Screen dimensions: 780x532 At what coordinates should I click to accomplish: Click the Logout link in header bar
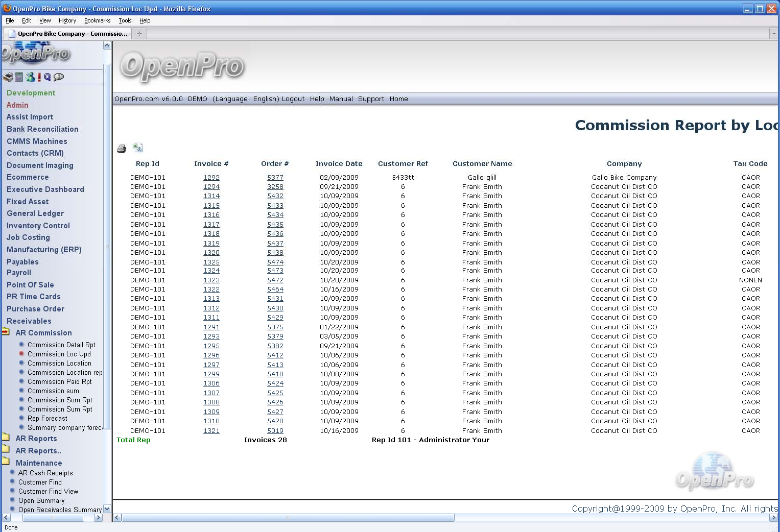click(293, 99)
